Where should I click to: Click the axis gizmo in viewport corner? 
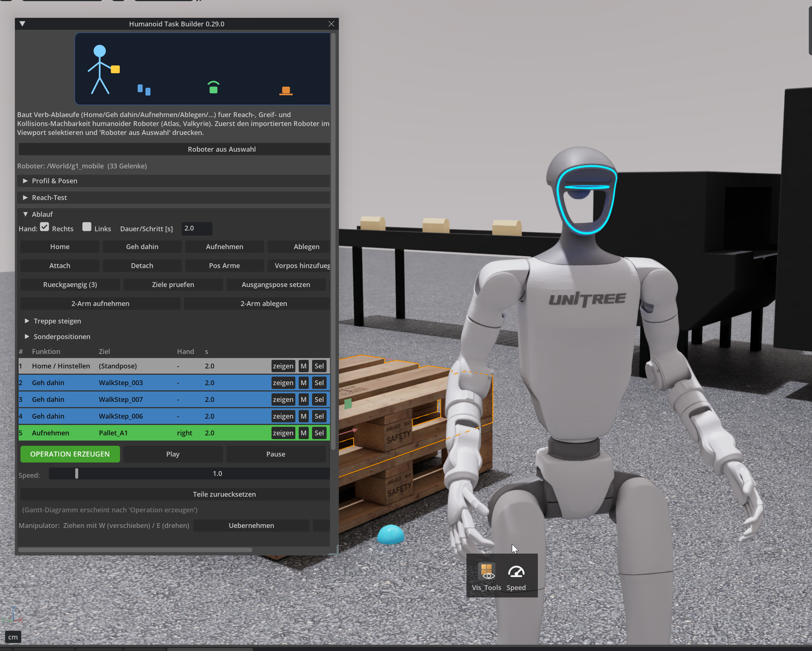(x=12, y=615)
